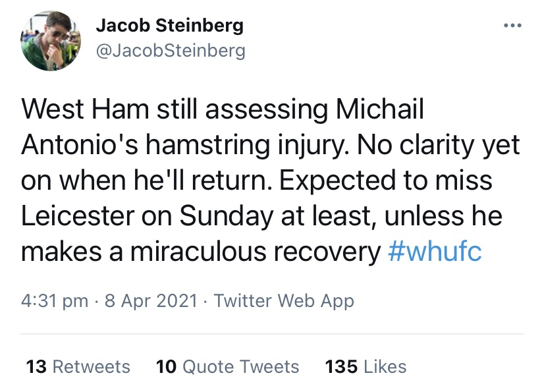This screenshot has width=544, height=392.
Task: Open the three-dot more options menu
Action: [x=513, y=25]
